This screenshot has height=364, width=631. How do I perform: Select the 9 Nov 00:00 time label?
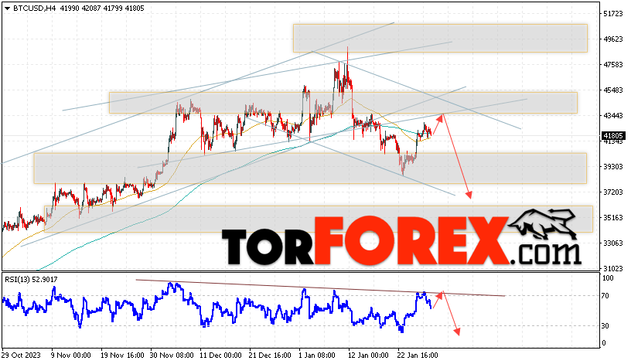(71, 355)
